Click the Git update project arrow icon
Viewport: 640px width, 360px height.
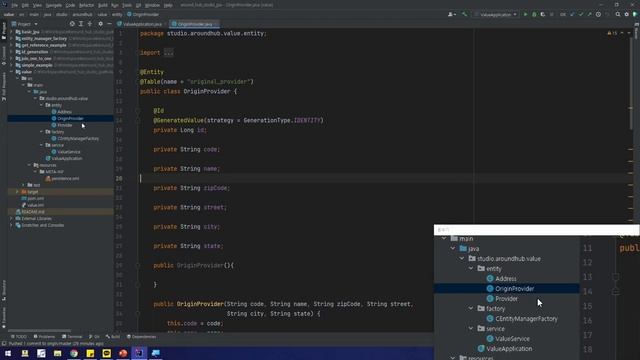click(572, 14)
